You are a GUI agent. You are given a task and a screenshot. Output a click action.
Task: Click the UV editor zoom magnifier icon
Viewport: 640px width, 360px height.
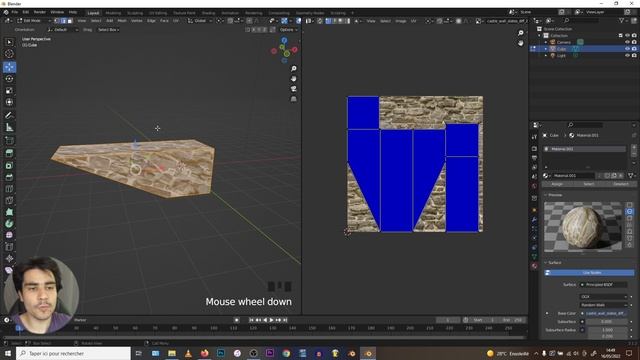520,33
